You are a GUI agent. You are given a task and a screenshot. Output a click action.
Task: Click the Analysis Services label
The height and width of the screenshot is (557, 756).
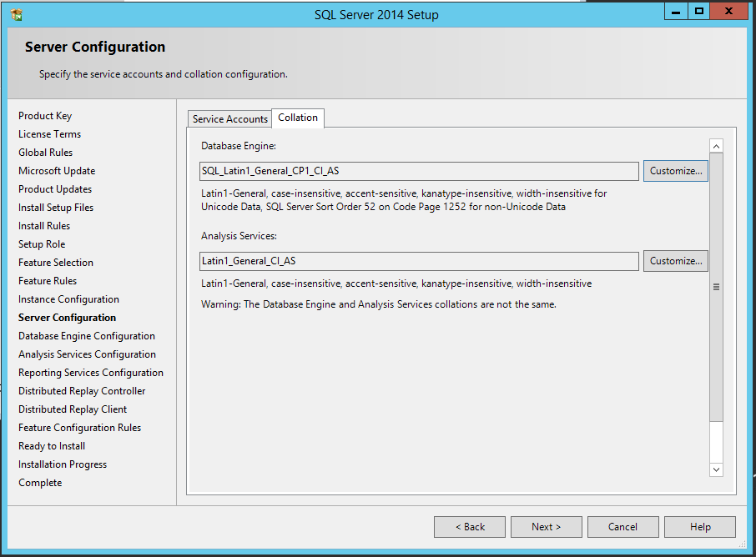coord(239,236)
